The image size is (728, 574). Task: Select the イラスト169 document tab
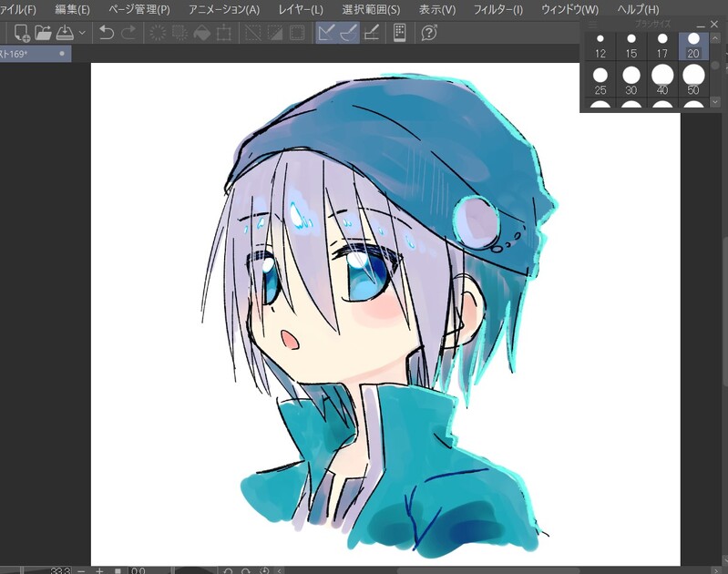[x=36, y=54]
